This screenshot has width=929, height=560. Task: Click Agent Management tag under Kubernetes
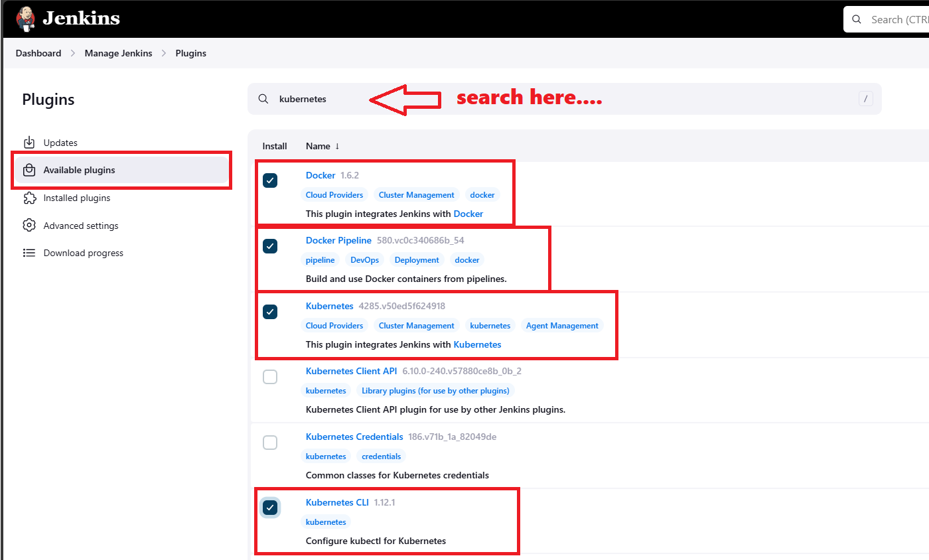562,326
